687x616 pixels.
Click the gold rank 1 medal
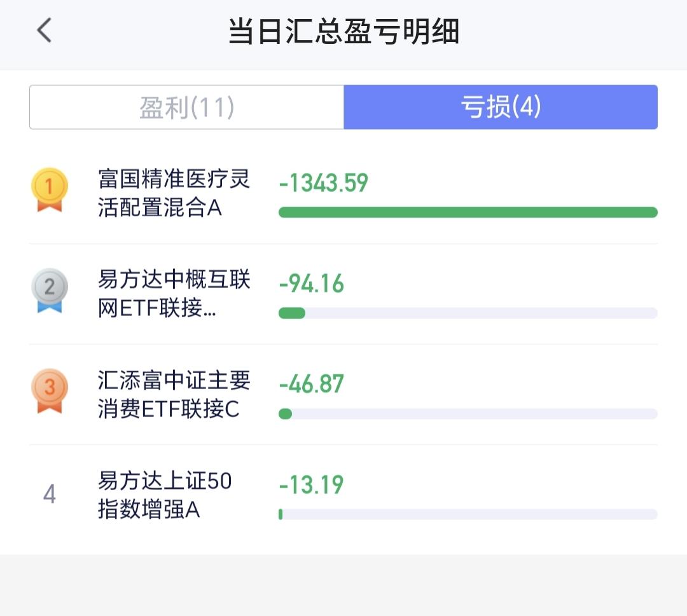coord(50,189)
